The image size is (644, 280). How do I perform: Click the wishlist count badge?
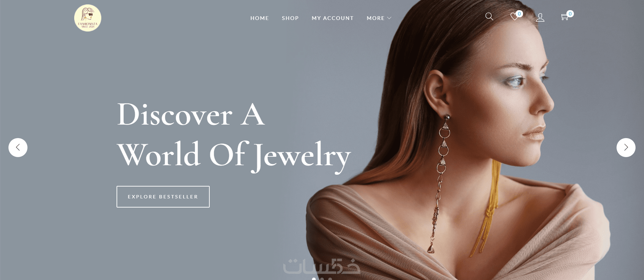tap(519, 14)
